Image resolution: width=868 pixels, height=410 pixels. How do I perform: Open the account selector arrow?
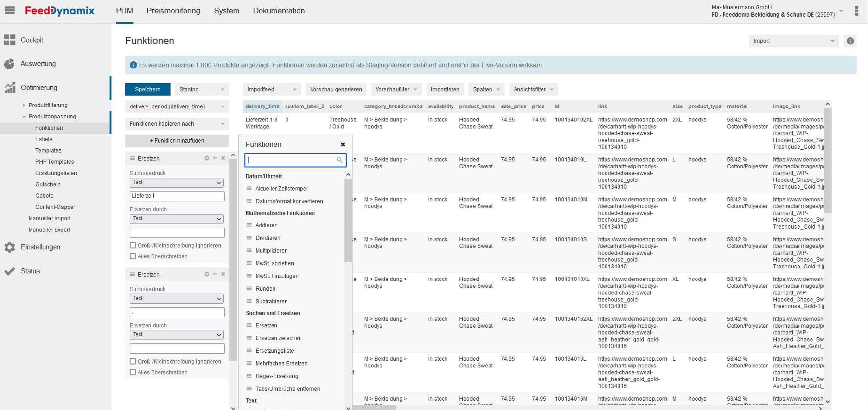pos(841,11)
